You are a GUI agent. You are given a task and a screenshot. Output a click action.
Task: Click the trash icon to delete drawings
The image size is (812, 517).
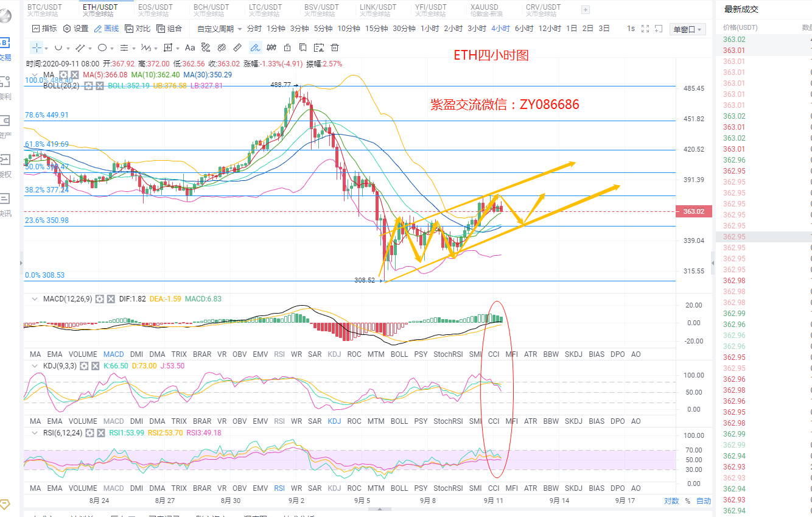point(334,48)
